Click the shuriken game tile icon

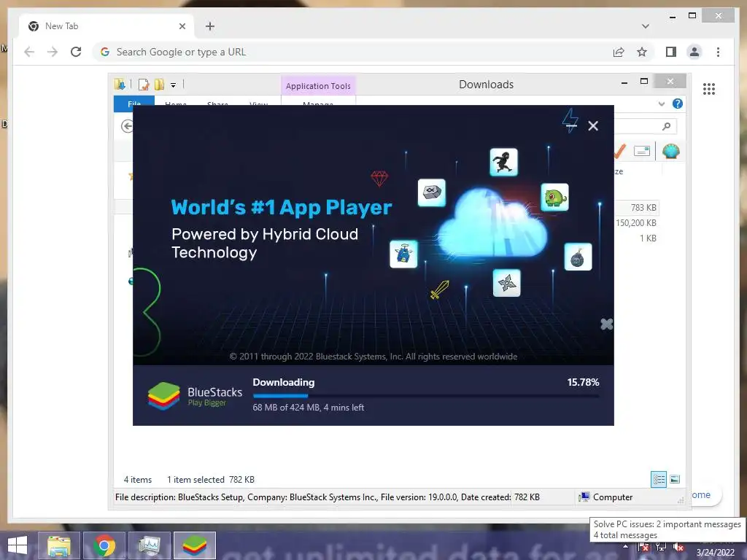pyautogui.click(x=506, y=283)
